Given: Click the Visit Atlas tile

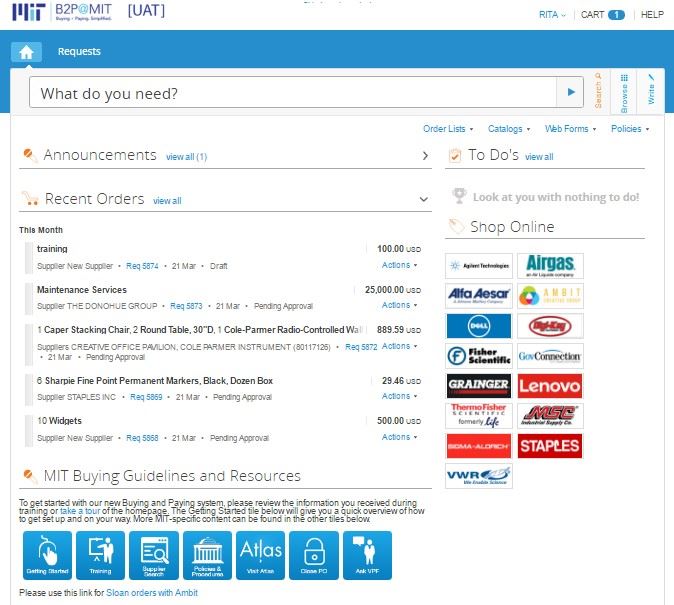Looking at the screenshot, I should tap(261, 555).
